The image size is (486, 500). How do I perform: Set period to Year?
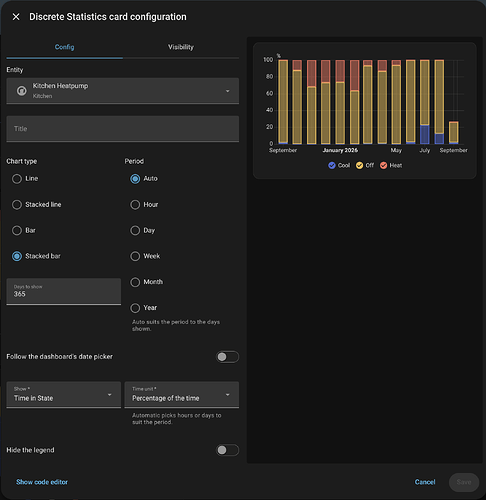tap(135, 308)
